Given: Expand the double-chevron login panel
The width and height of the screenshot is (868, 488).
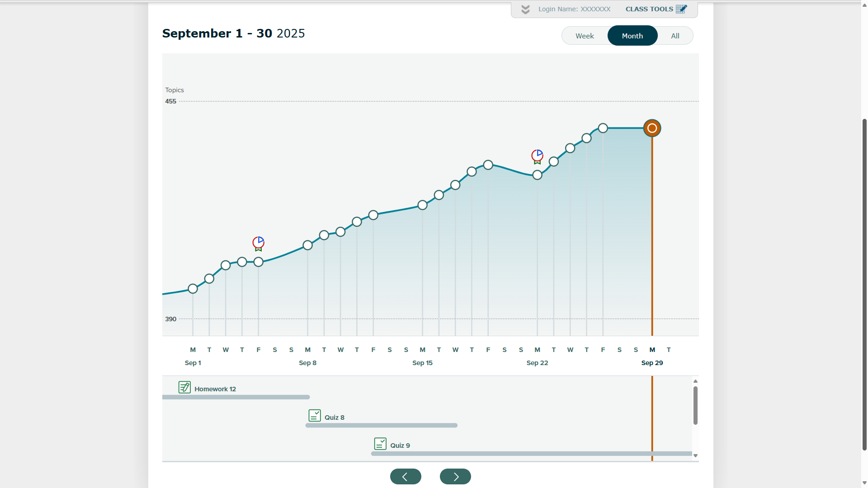Looking at the screenshot, I should 525,9.
